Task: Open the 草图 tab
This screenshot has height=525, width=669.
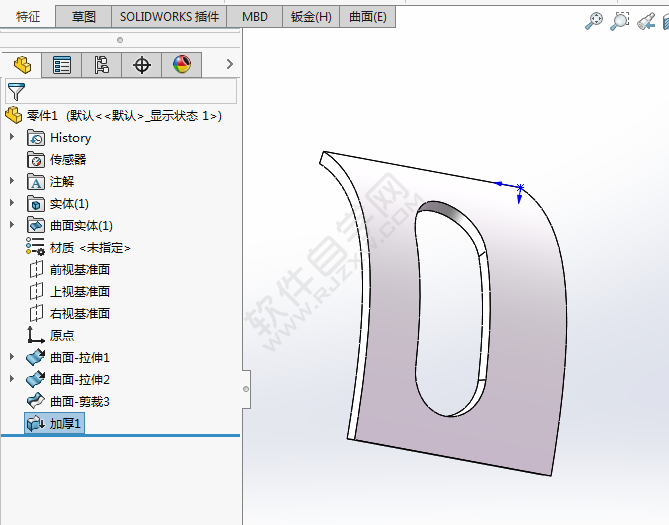Action: click(x=84, y=17)
